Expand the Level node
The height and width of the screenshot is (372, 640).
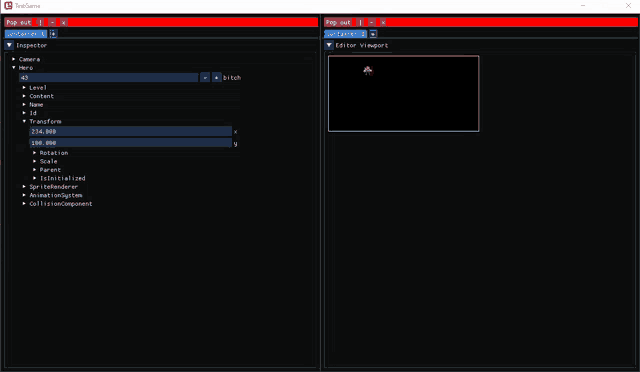coord(24,88)
